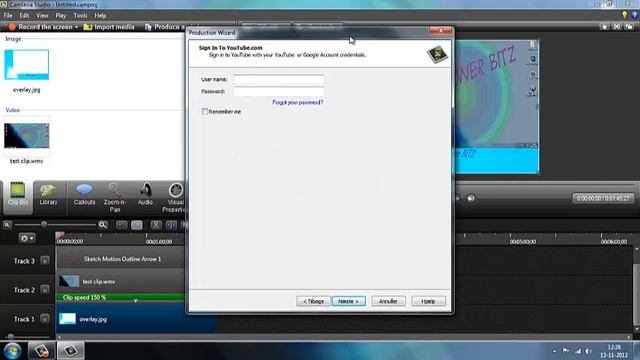The height and width of the screenshot is (360, 640).
Task: Open the Edit menu
Action: [24, 16]
